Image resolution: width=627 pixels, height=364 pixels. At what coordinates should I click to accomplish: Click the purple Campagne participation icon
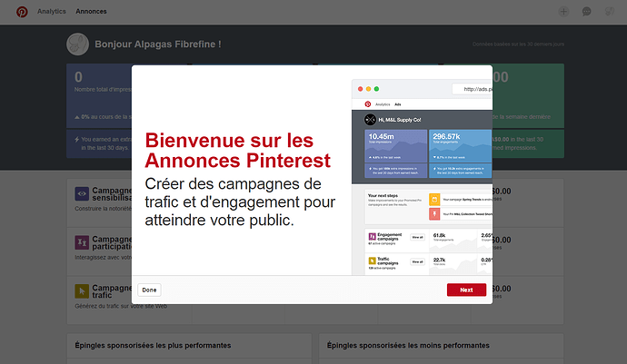(x=82, y=242)
